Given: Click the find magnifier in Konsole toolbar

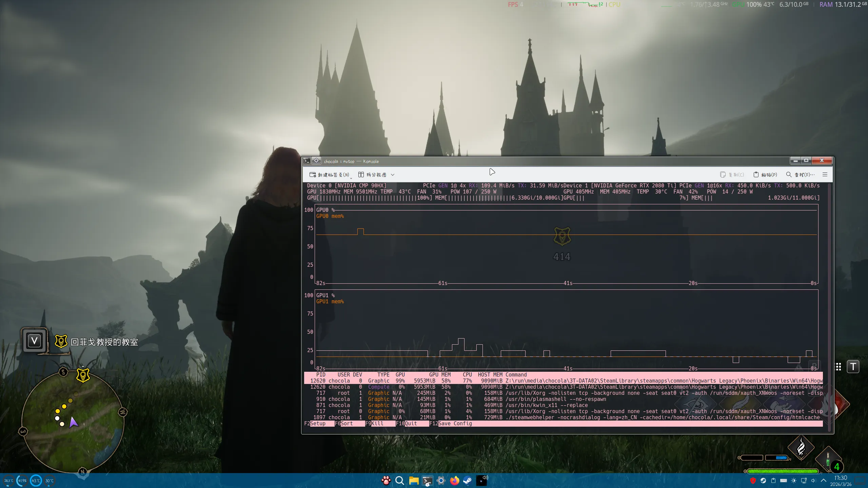Looking at the screenshot, I should pos(789,175).
